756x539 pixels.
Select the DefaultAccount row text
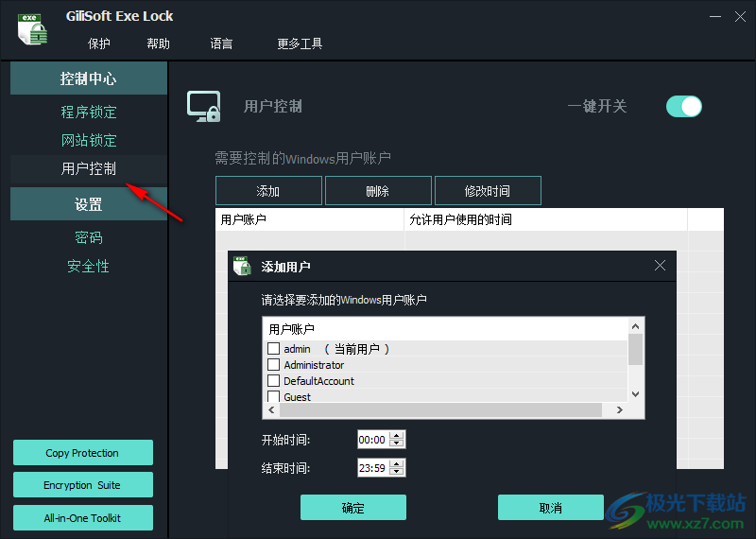pos(318,381)
